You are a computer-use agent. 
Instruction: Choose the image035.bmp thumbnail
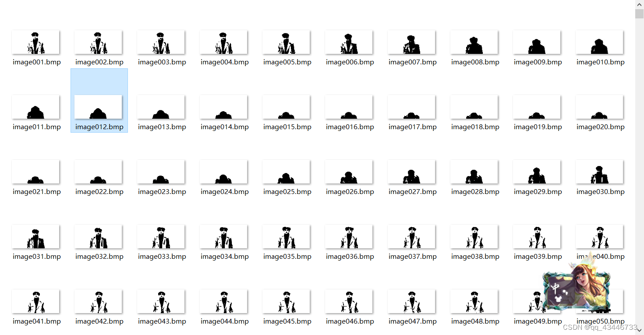tap(286, 236)
